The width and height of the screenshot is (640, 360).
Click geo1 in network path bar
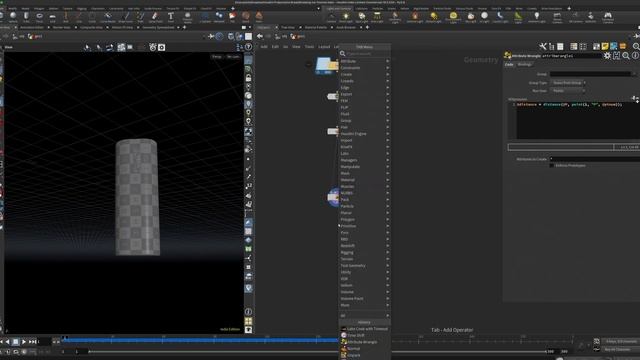298,36
